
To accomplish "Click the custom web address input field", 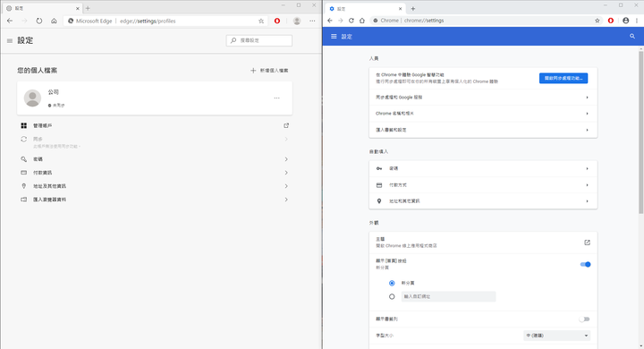I will [448, 296].
